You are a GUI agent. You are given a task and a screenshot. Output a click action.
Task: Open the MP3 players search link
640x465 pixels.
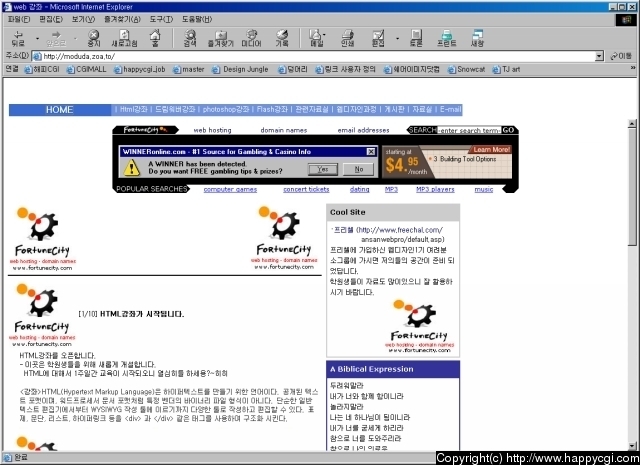435,189
